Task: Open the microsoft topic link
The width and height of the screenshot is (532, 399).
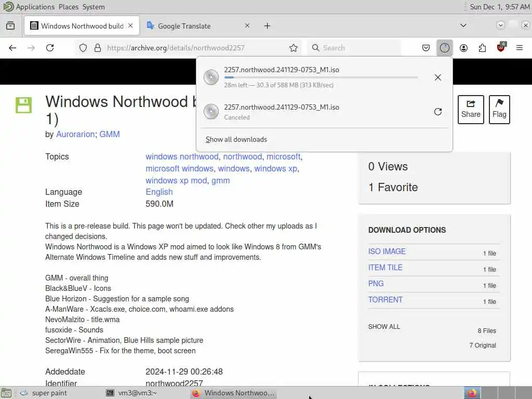Action: click(x=283, y=157)
